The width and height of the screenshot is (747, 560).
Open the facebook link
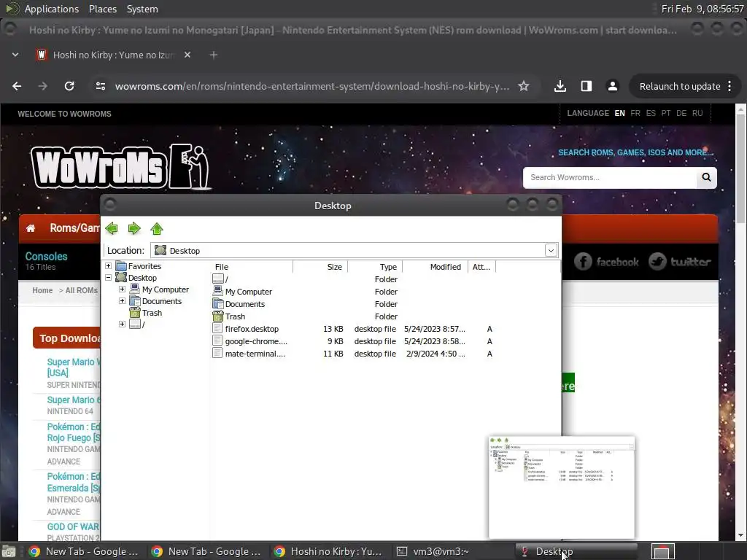pyautogui.click(x=606, y=262)
